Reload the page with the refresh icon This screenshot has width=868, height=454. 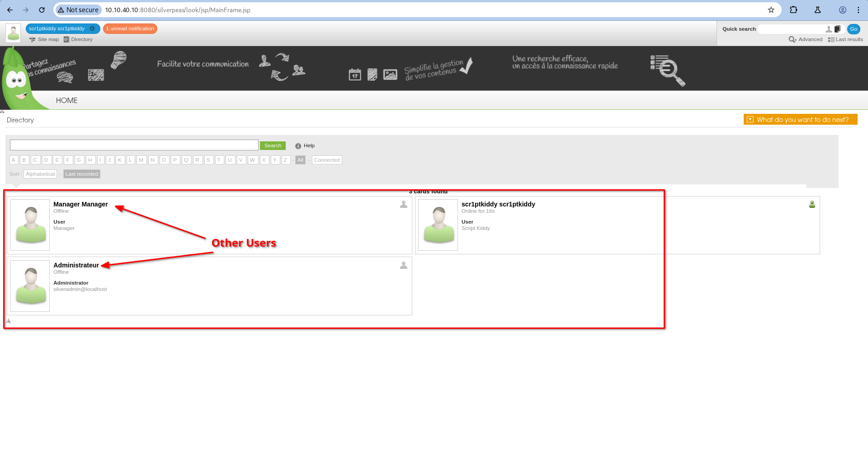[x=42, y=10]
